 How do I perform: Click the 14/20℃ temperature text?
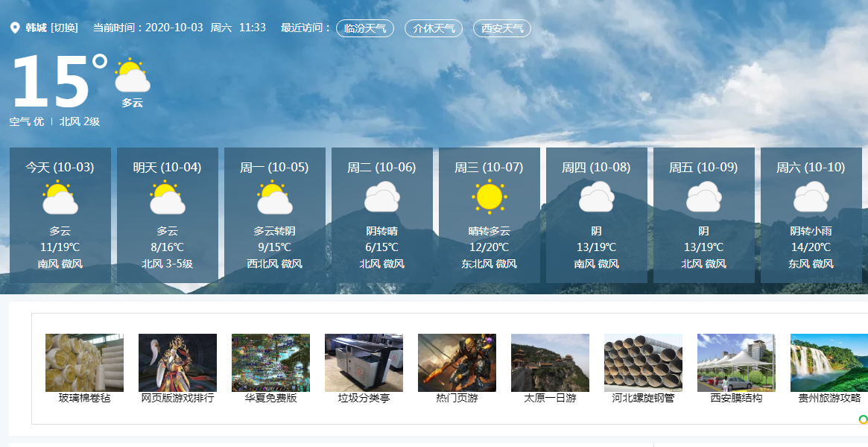[811, 247]
